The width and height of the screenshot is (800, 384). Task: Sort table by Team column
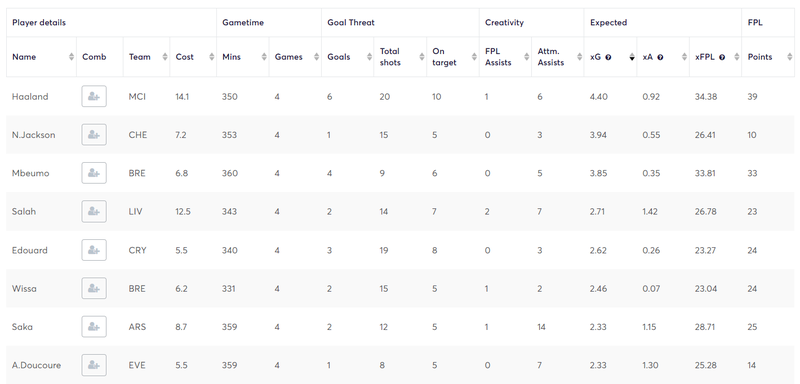pyautogui.click(x=165, y=57)
